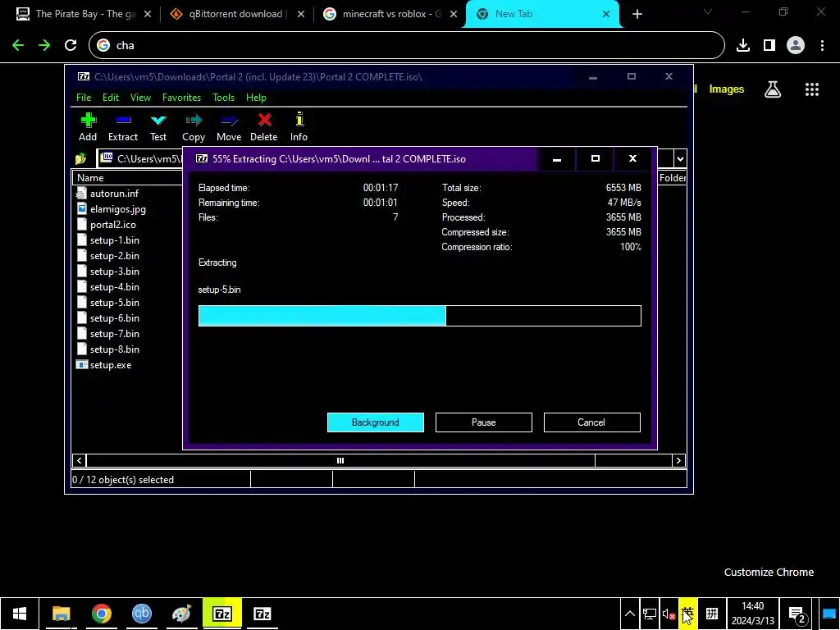Viewport: 840px width, 630px height.
Task: Click the Background button
Action: (x=376, y=422)
